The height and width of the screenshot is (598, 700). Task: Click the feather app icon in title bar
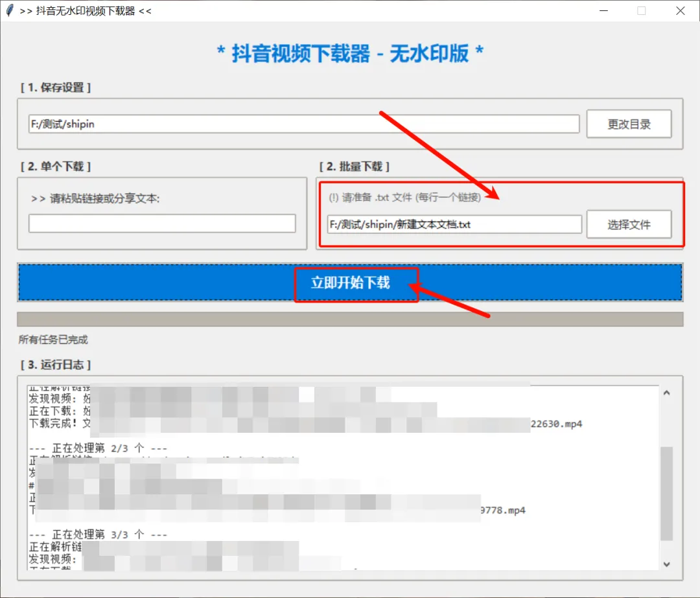pos(10,11)
